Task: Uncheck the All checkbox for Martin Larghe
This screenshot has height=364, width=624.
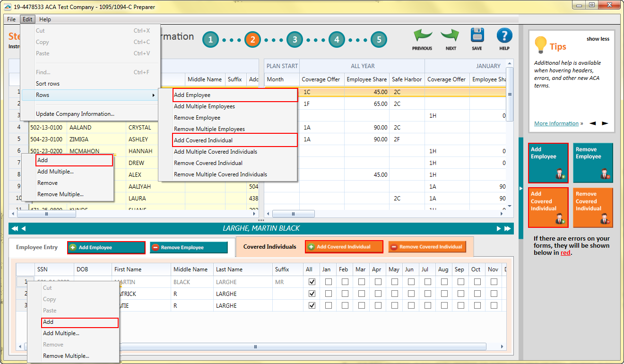Action: [312, 282]
